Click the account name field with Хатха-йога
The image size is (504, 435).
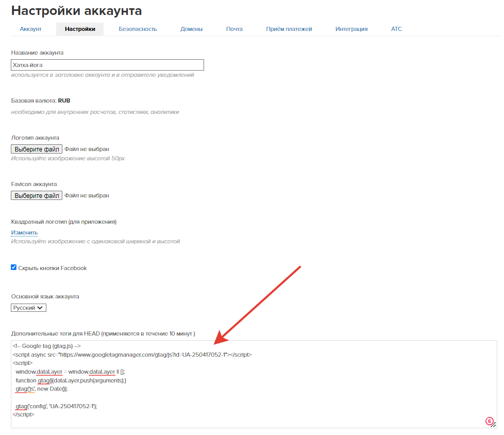(x=107, y=65)
